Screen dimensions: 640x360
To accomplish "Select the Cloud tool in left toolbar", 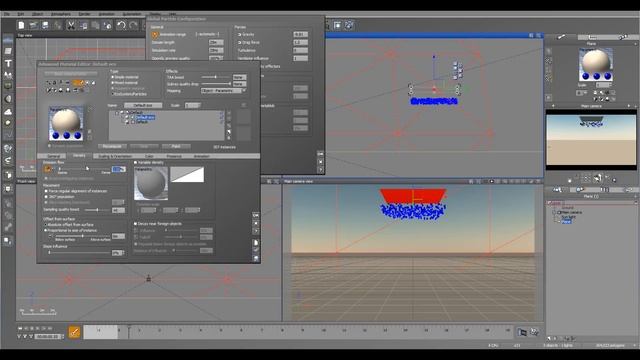I will [x=8, y=111].
